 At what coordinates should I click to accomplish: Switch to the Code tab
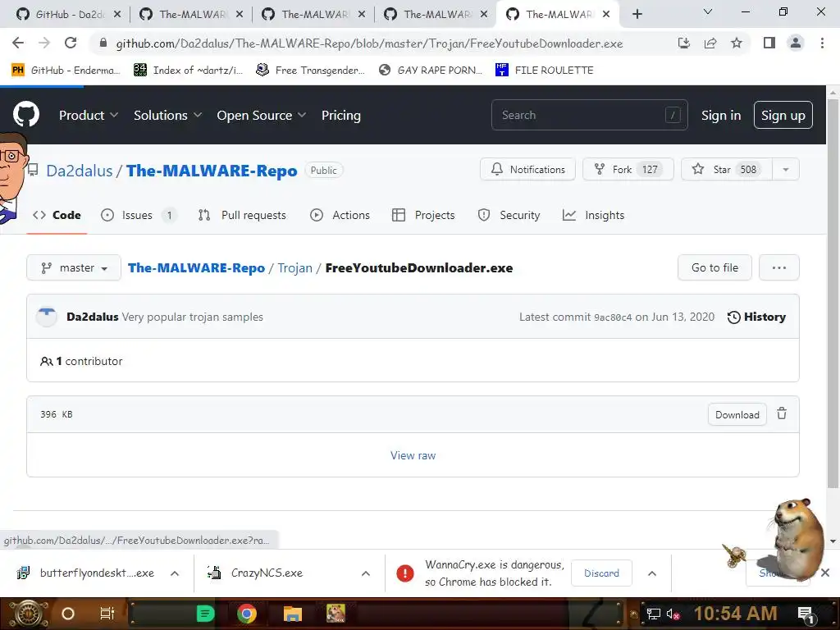[x=57, y=216]
